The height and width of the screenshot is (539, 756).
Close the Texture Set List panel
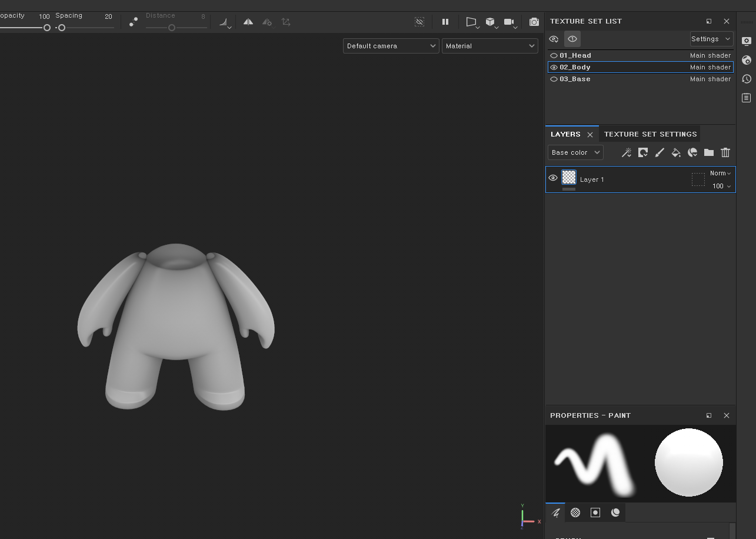click(727, 21)
